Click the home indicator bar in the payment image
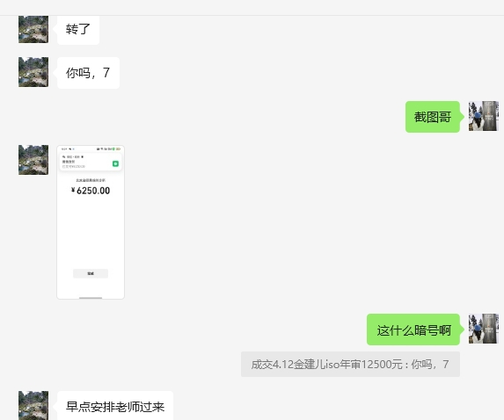Screen dimensions: 504x420 pyautogui.click(x=91, y=298)
